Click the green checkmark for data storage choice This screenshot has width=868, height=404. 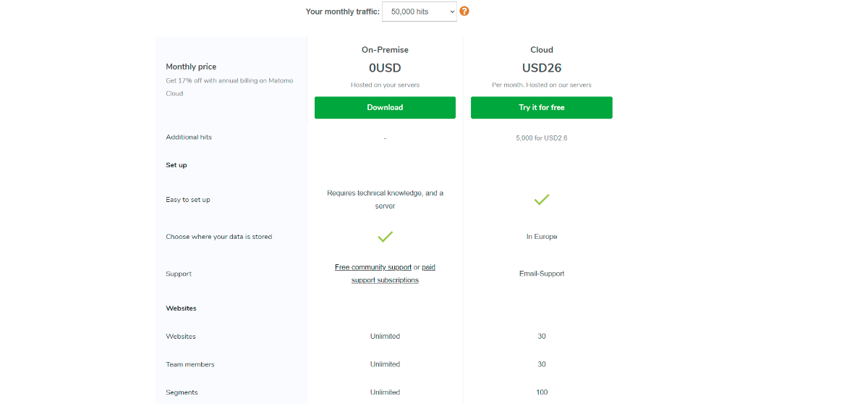click(x=385, y=236)
